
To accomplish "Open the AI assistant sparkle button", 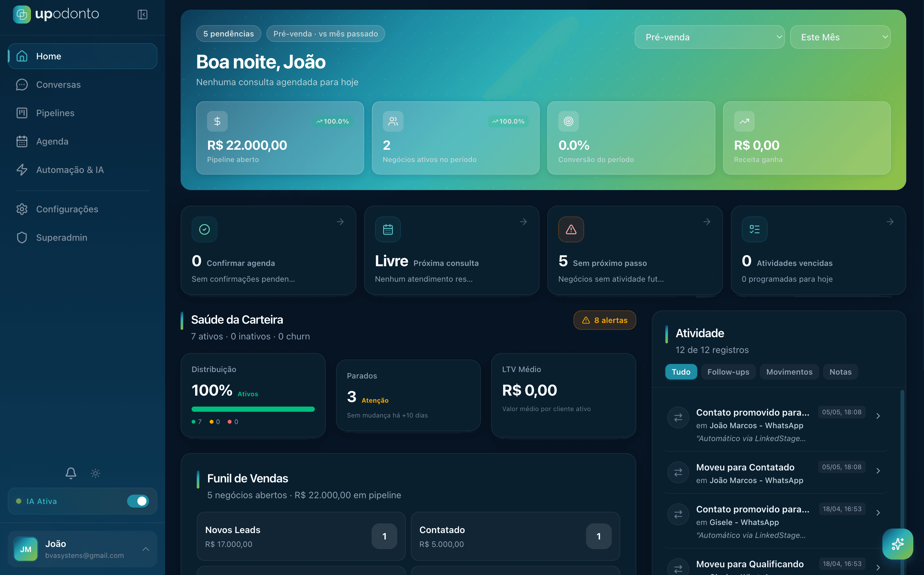I will click(898, 544).
